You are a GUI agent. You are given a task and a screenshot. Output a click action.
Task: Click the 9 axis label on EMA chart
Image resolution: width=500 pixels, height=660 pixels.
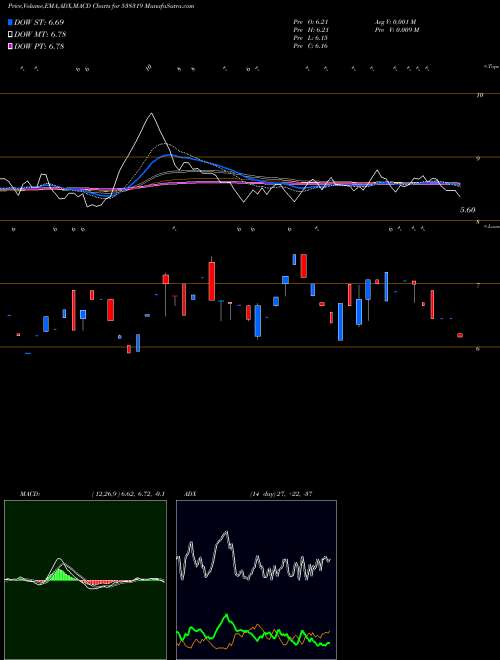pos(478,159)
